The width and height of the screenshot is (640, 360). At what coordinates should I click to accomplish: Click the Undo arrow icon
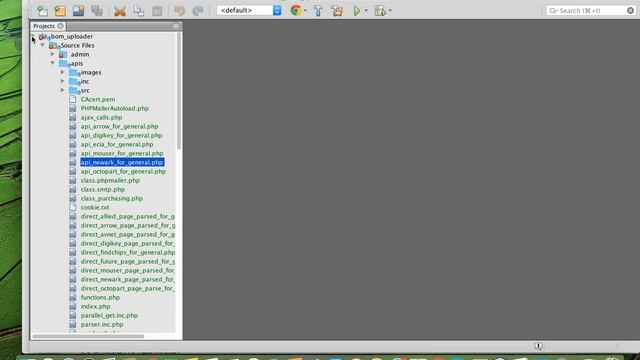point(179,11)
